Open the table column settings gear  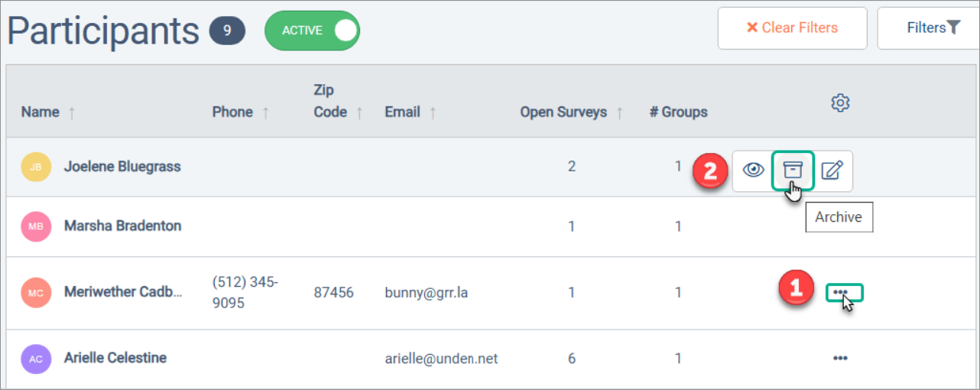[840, 103]
